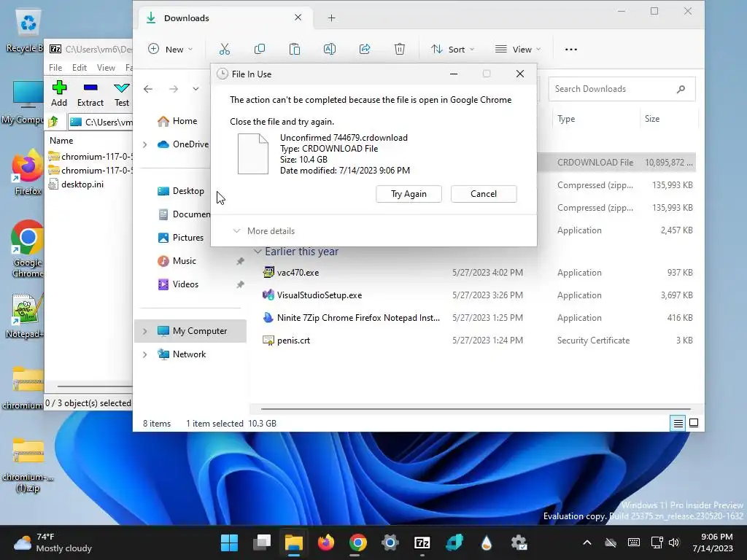
Task: Select the Downloads tab
Action: [224, 18]
